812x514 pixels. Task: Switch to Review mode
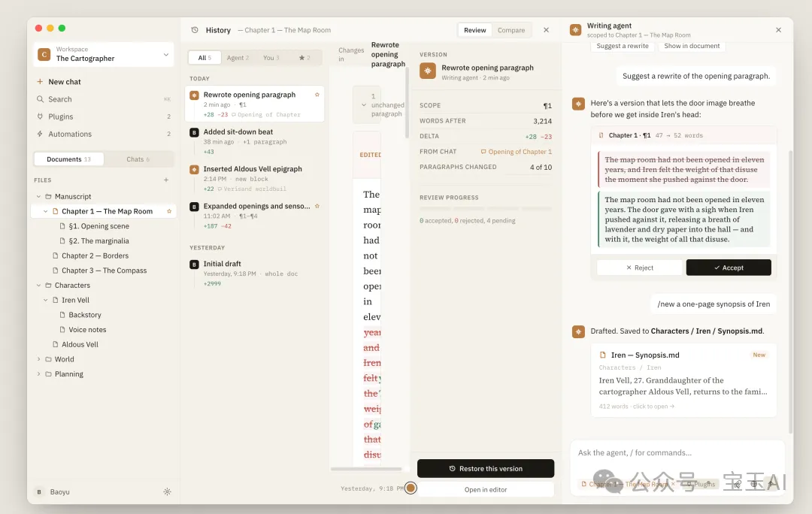pyautogui.click(x=475, y=30)
